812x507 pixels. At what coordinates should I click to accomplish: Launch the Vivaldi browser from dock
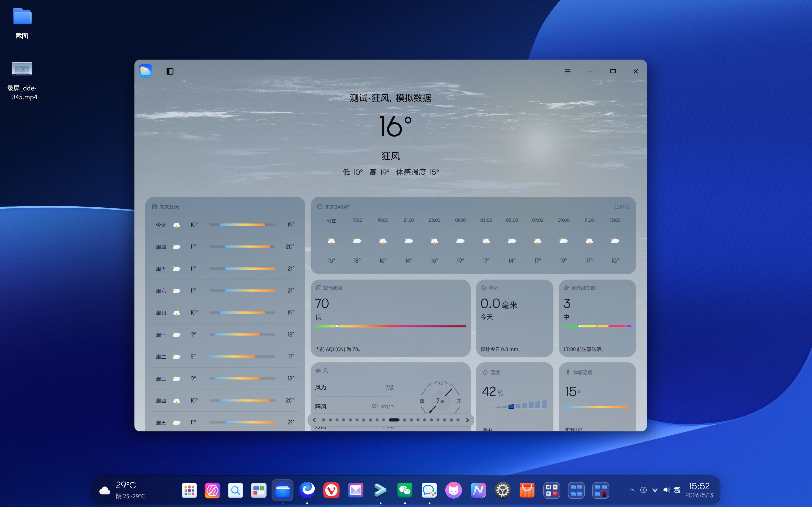tap(331, 490)
